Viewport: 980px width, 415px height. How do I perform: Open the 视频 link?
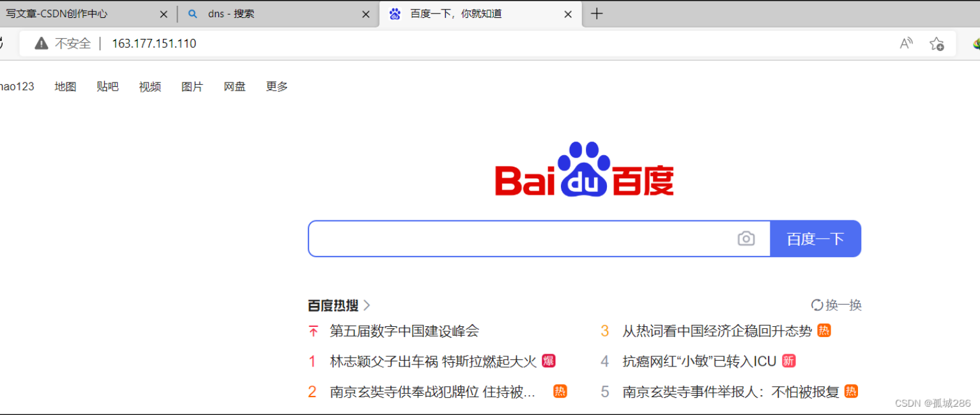(150, 86)
